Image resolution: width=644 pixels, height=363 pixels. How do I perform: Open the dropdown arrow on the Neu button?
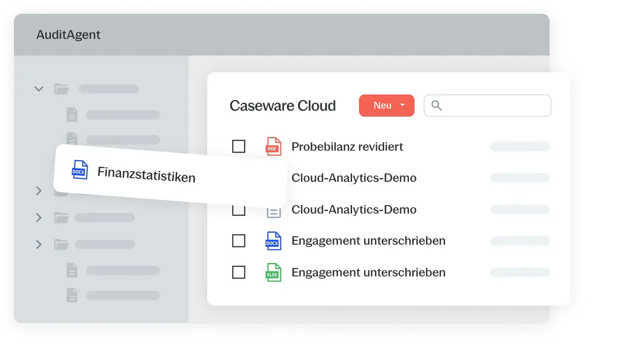(x=402, y=105)
